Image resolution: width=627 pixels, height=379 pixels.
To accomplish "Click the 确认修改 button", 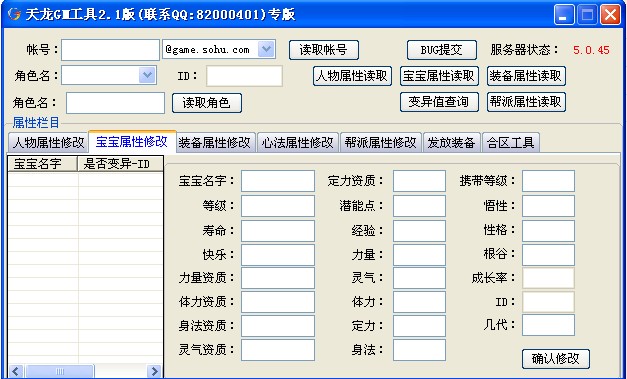I will [x=556, y=359].
